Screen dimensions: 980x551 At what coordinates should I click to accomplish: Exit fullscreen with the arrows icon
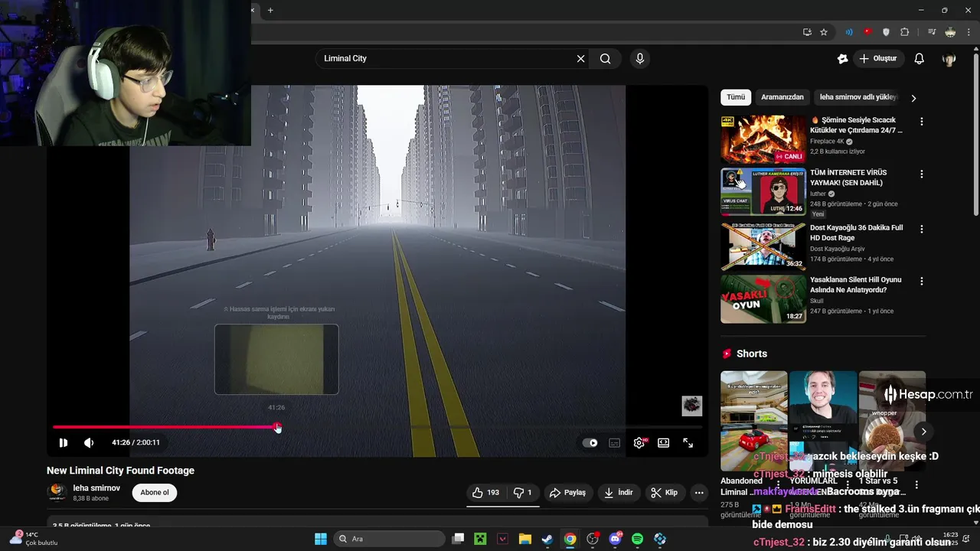[x=688, y=442]
